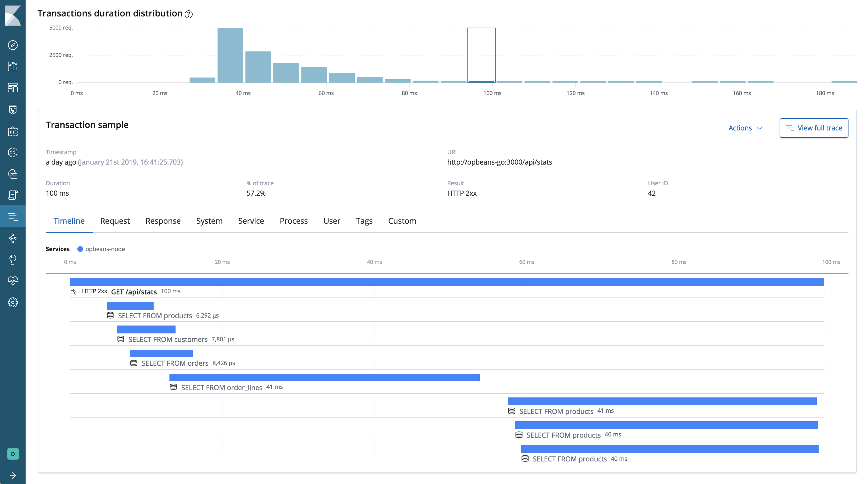This screenshot has height=484, width=868.
Task: Click the settings gear icon in sidebar
Action: coord(14,302)
